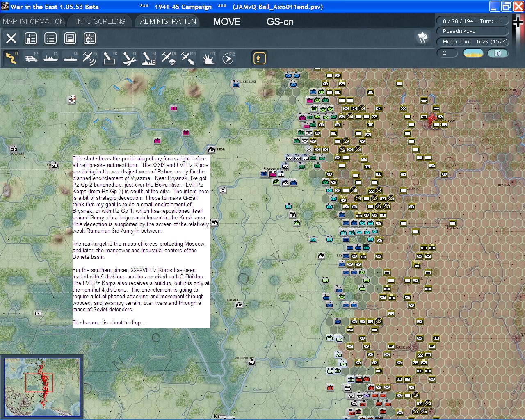Toggle the yellow up-arrow toolbar button
The height and width of the screenshot is (420, 525).
[x=259, y=58]
